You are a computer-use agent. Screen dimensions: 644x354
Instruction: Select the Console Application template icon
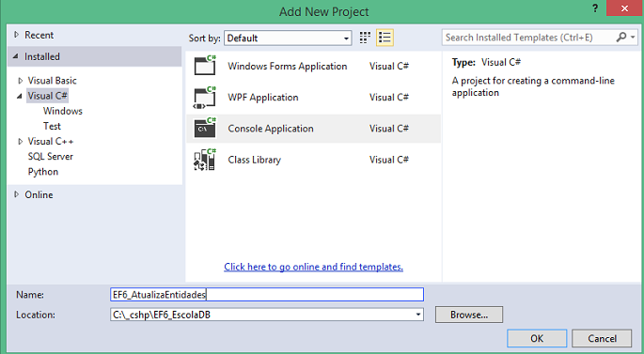tap(205, 129)
